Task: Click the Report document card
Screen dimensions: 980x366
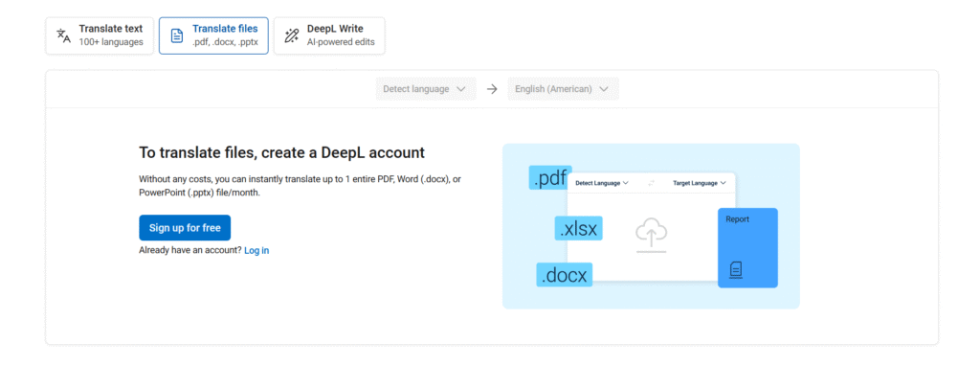Action: coord(747,248)
